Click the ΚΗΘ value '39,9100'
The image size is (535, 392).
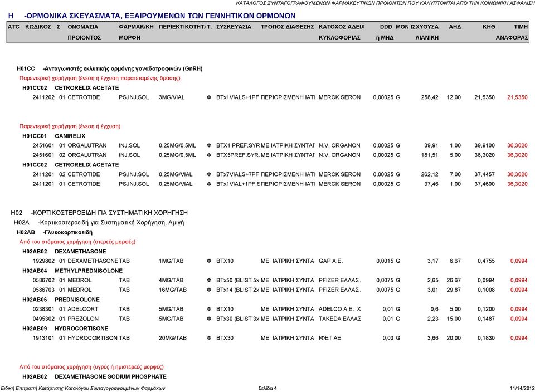click(x=484, y=145)
